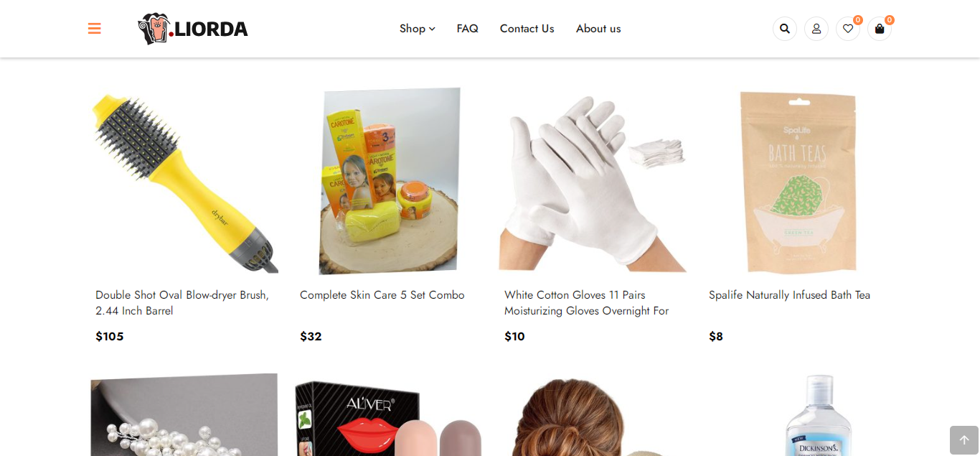This screenshot has width=980, height=456.
Task: Open Complete Skin Care 5 Set Combo link
Action: [x=382, y=295]
